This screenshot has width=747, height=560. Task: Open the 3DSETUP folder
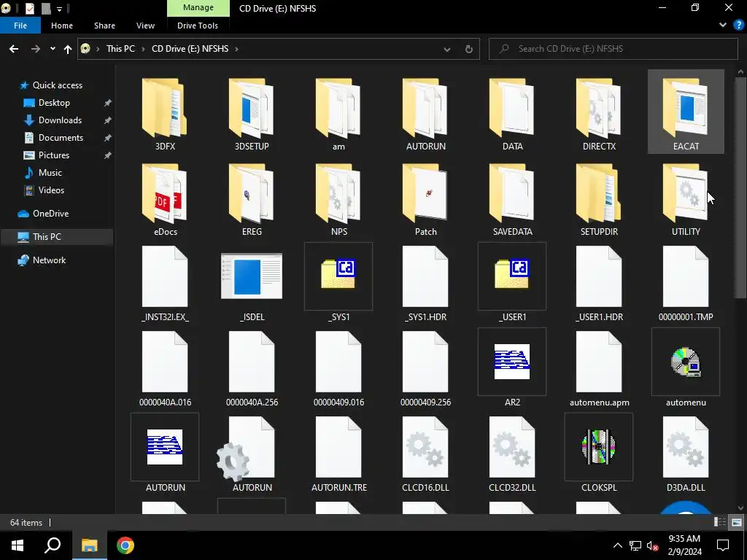coord(252,113)
